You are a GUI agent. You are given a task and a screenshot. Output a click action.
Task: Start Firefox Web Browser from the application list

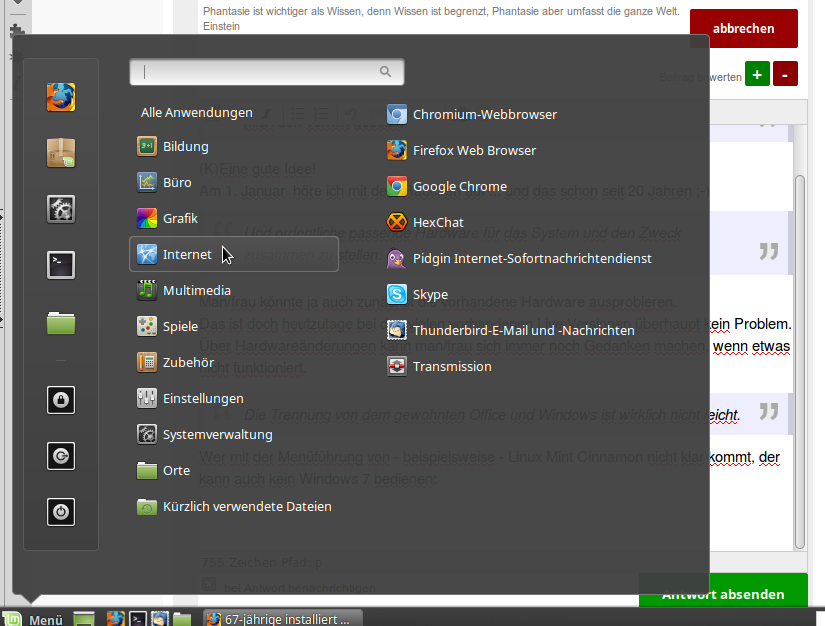pyautogui.click(x=461, y=150)
